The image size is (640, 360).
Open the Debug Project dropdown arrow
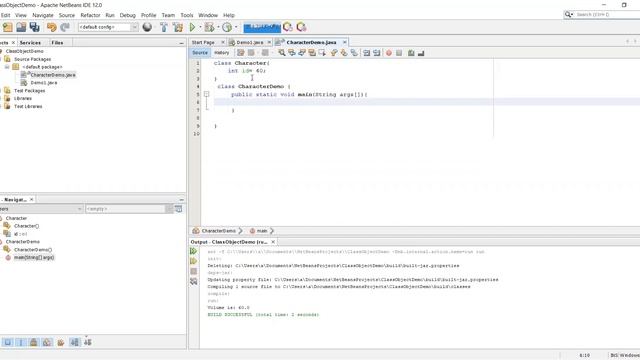point(218,27)
